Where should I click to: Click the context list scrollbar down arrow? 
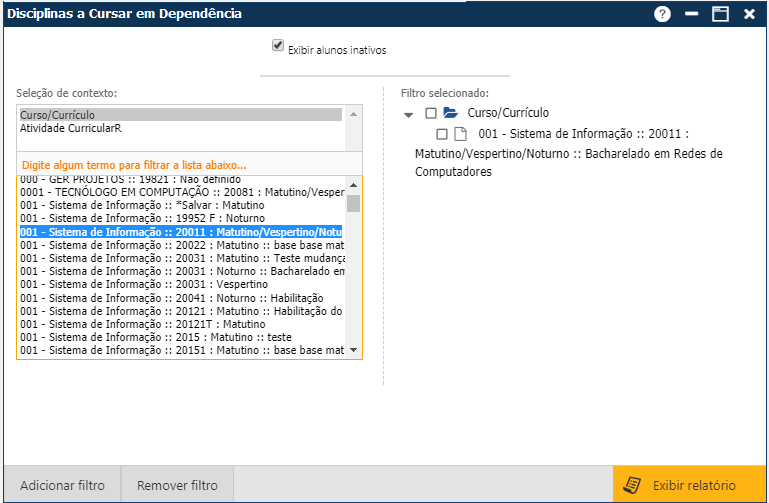pos(353,352)
